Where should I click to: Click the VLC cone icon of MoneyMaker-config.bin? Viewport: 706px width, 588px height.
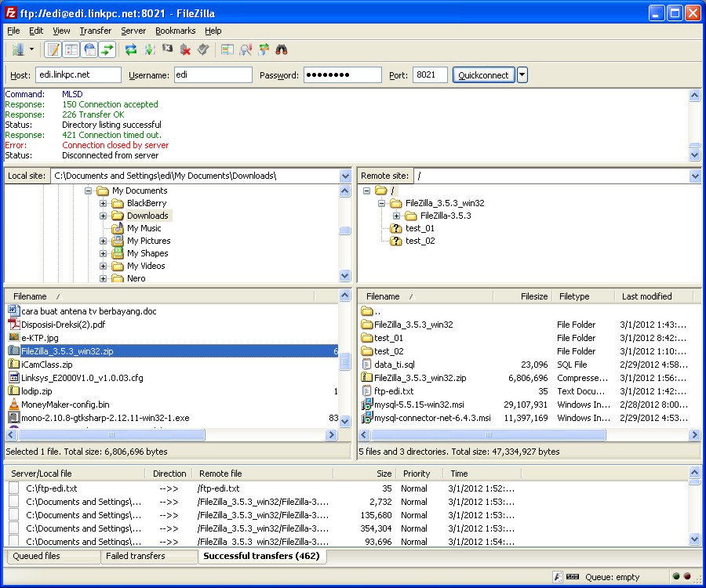coord(14,404)
